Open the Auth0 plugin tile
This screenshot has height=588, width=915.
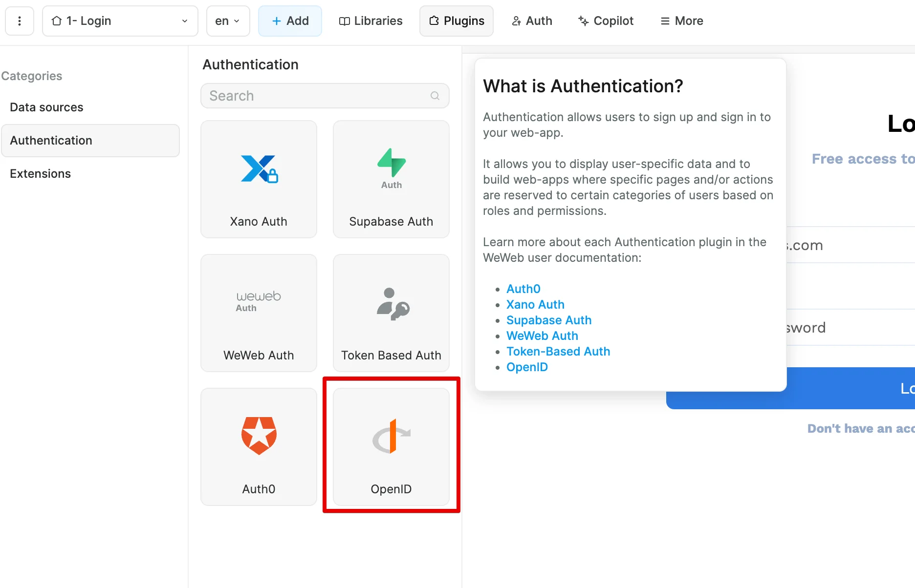coord(259,447)
